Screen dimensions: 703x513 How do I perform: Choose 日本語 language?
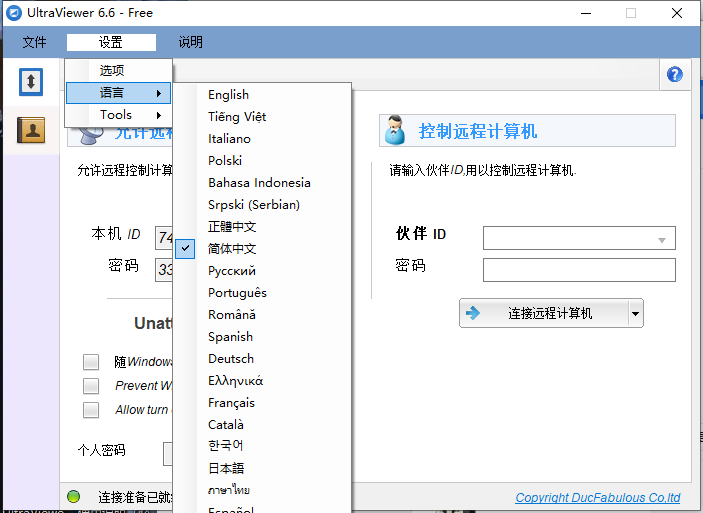tap(262, 468)
